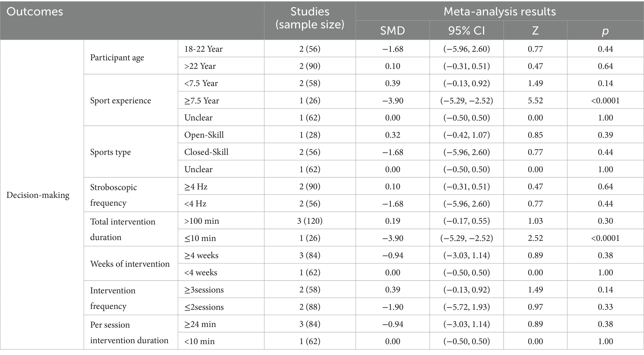Viewport: 644px width, 355px height.
Task: Select the Z column header
Action: [x=535, y=31]
